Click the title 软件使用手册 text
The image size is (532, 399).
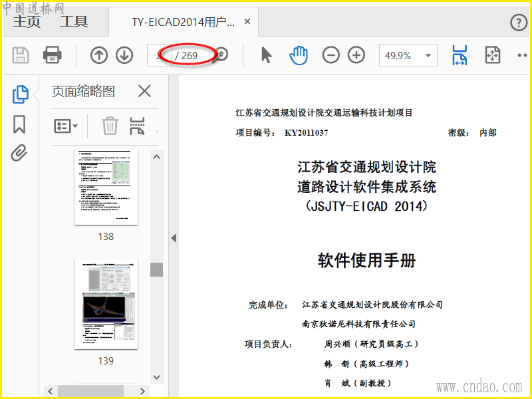[x=367, y=261]
